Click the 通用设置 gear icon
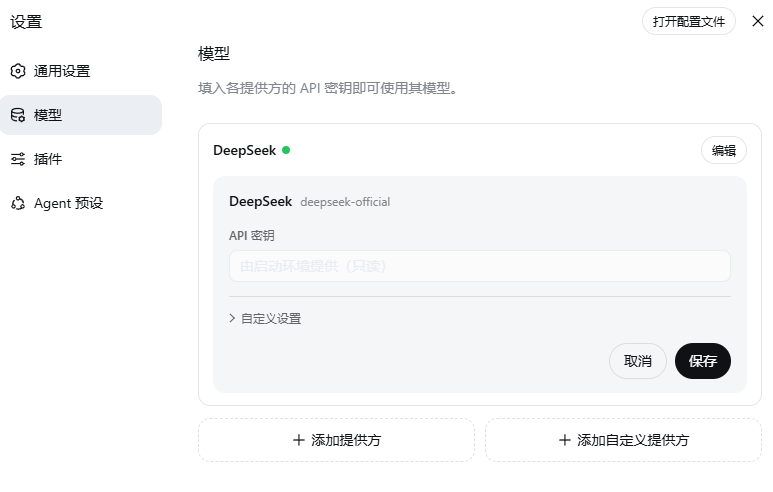 (x=18, y=71)
